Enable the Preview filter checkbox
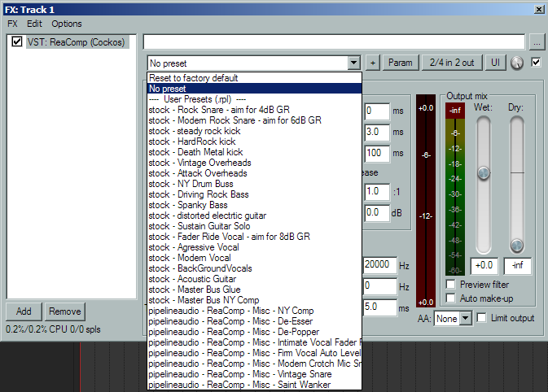The height and width of the screenshot is (392, 548). pos(451,285)
